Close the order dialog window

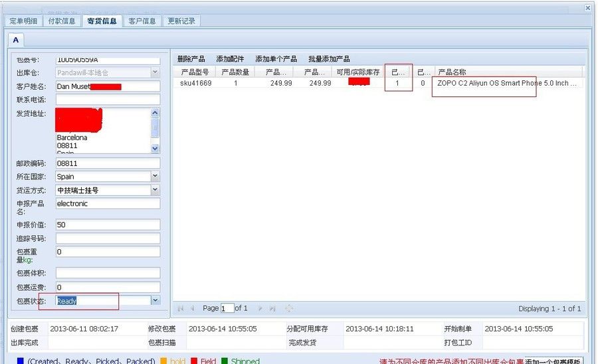pos(588,7)
